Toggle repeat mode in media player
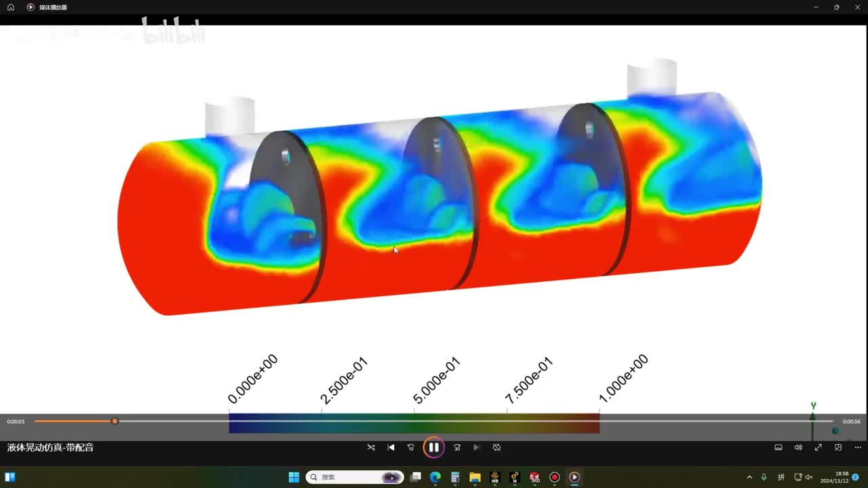The image size is (868, 488). 496,447
